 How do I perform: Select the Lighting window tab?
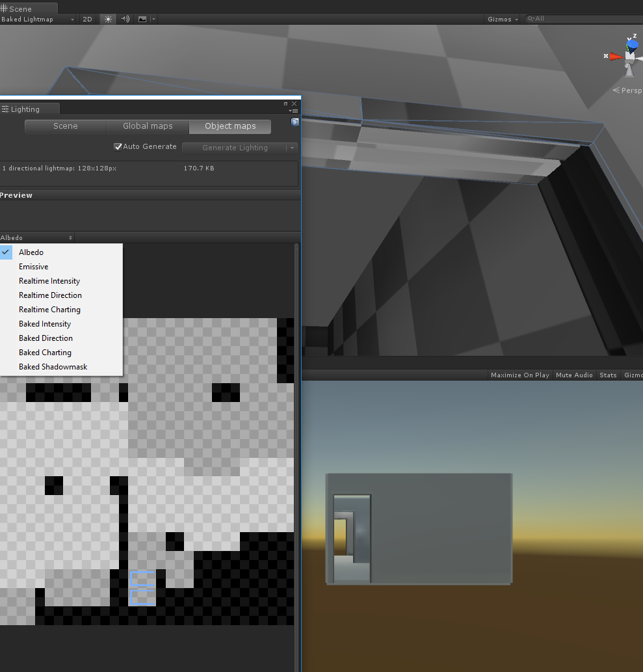(x=29, y=109)
